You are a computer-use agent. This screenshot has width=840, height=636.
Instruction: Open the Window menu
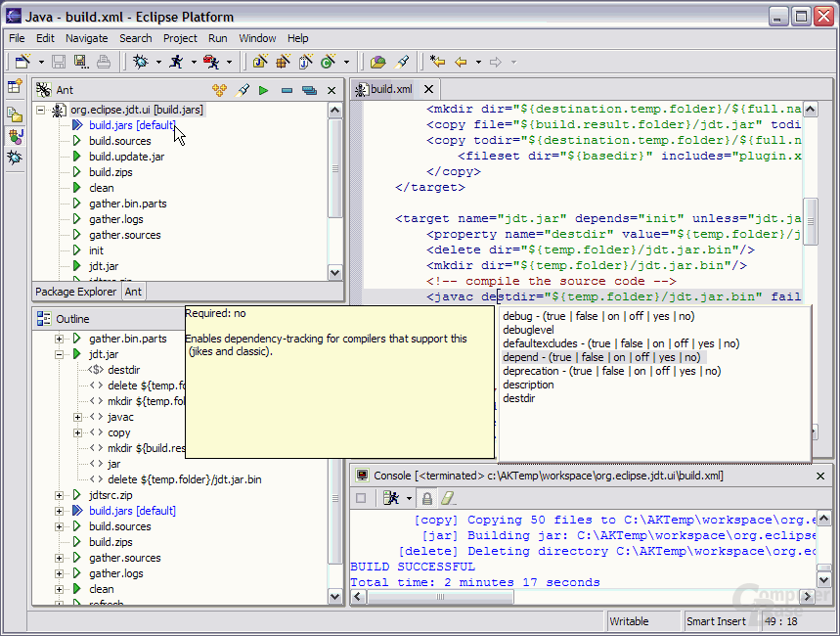pos(257,38)
